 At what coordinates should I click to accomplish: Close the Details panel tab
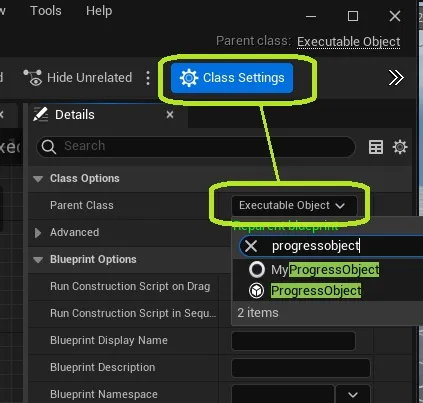point(170,115)
